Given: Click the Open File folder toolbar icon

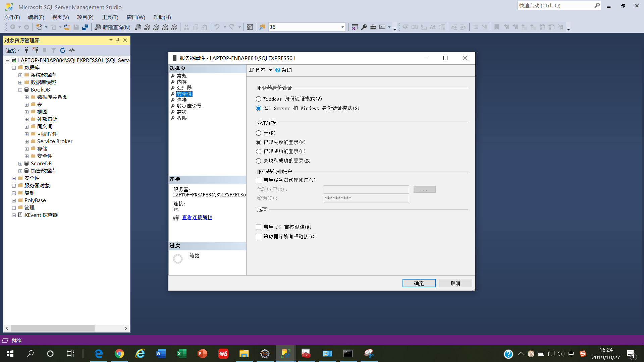Looking at the screenshot, I should pyautogui.click(x=67, y=27).
